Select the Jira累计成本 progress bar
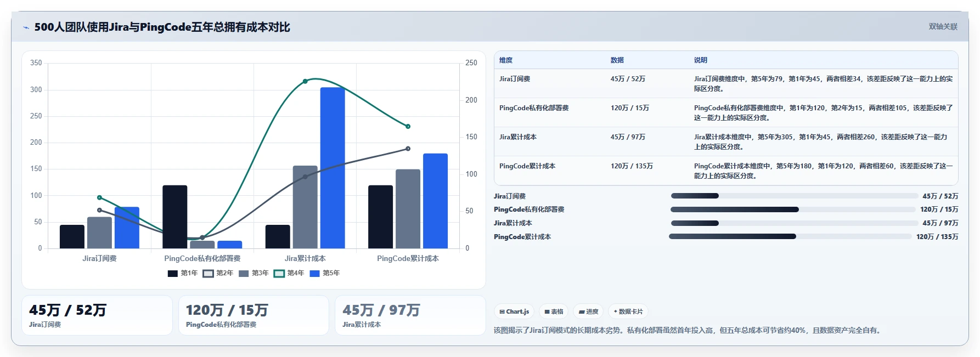The width and height of the screenshot is (980, 357). pyautogui.click(x=795, y=223)
